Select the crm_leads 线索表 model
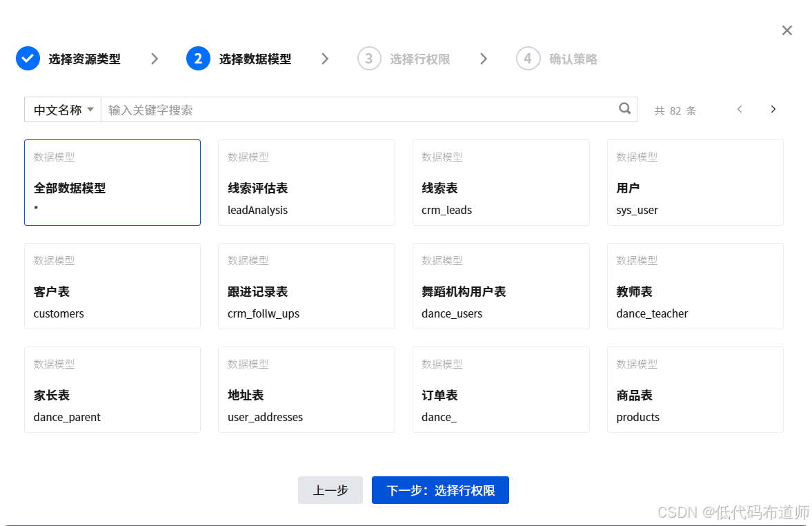Screen dimensions: 812x526 (x=500, y=182)
